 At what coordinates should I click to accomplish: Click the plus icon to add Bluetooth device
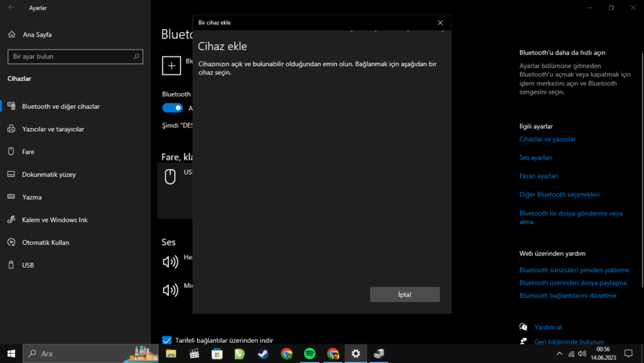pyautogui.click(x=171, y=66)
